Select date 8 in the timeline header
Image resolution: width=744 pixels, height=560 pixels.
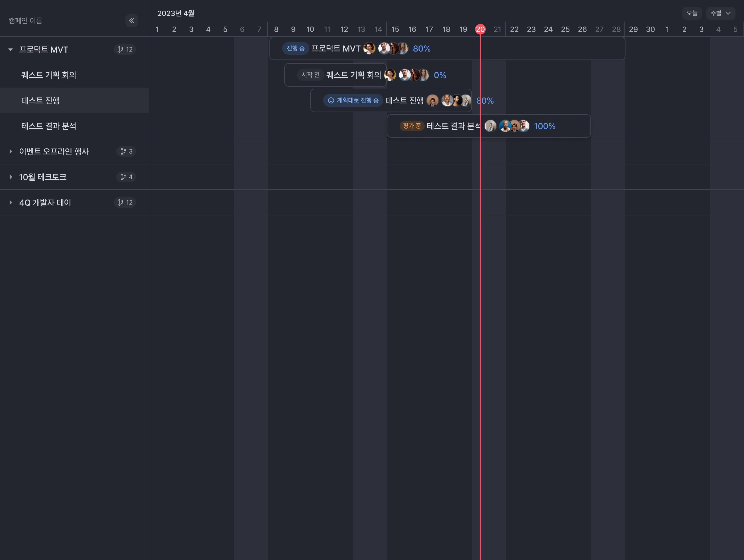coord(276,29)
